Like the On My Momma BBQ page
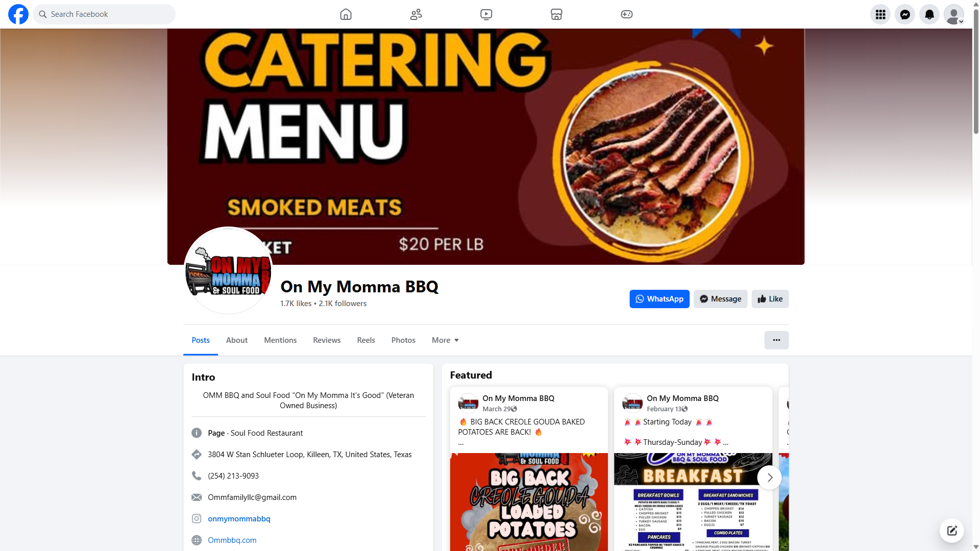Screen dimensions: 980x551 [770, 299]
